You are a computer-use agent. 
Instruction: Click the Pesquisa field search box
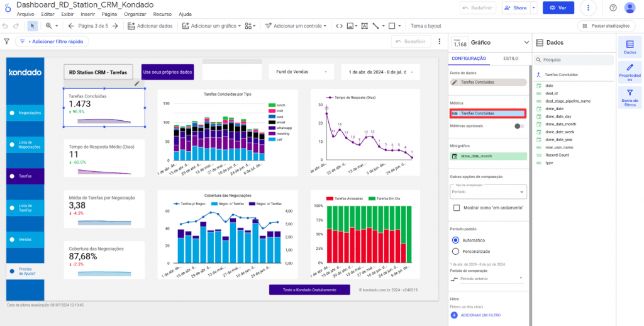[574, 60]
